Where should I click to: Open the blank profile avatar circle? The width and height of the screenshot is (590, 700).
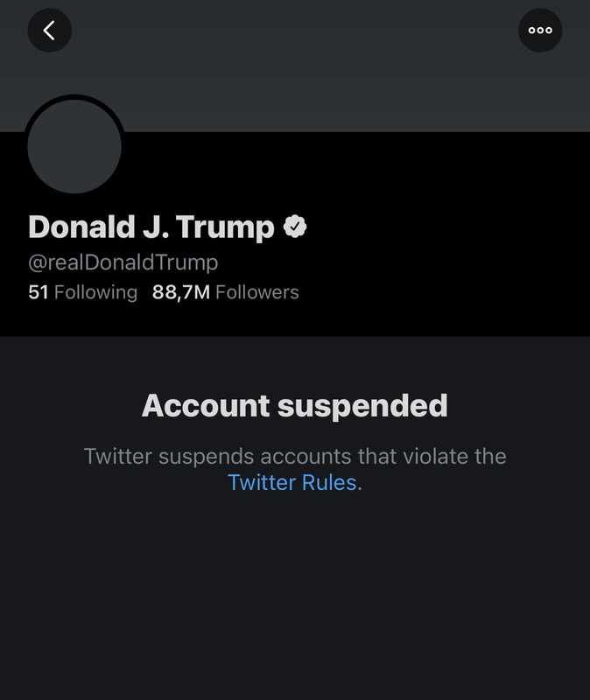point(74,146)
